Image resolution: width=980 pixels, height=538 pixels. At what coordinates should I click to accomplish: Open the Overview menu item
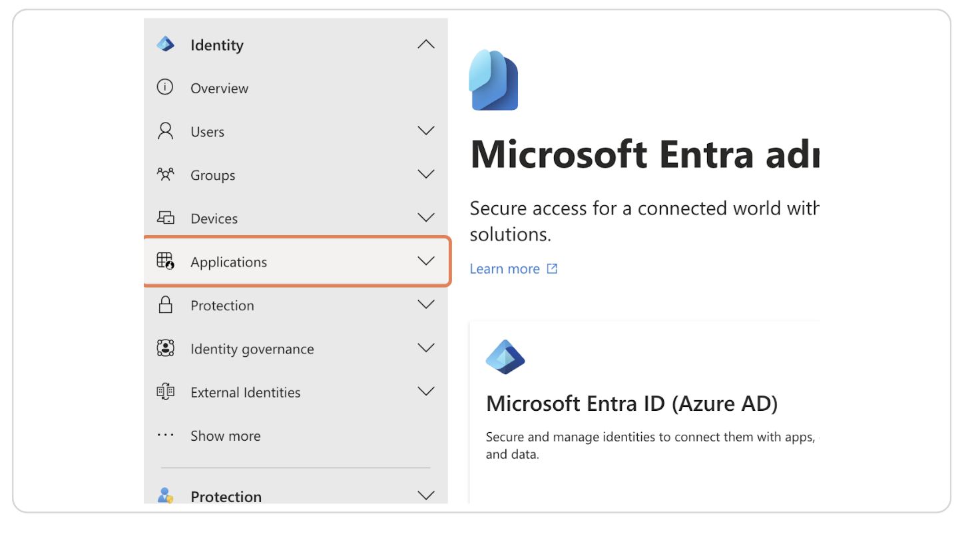tap(219, 89)
